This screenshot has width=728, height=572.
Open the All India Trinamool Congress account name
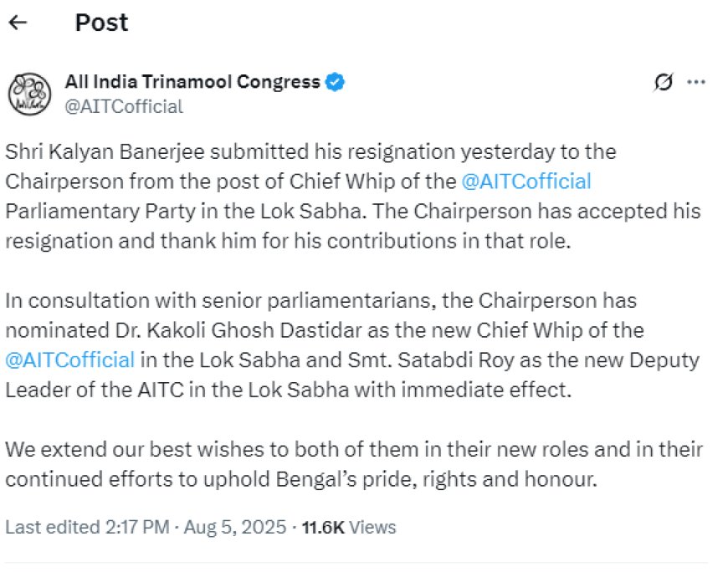pyautogui.click(x=192, y=82)
